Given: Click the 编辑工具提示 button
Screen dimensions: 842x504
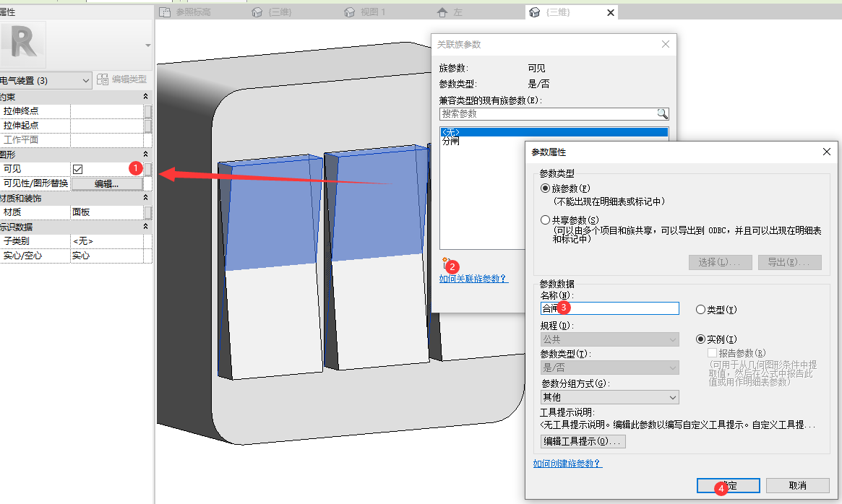Looking at the screenshot, I should coord(583,441).
